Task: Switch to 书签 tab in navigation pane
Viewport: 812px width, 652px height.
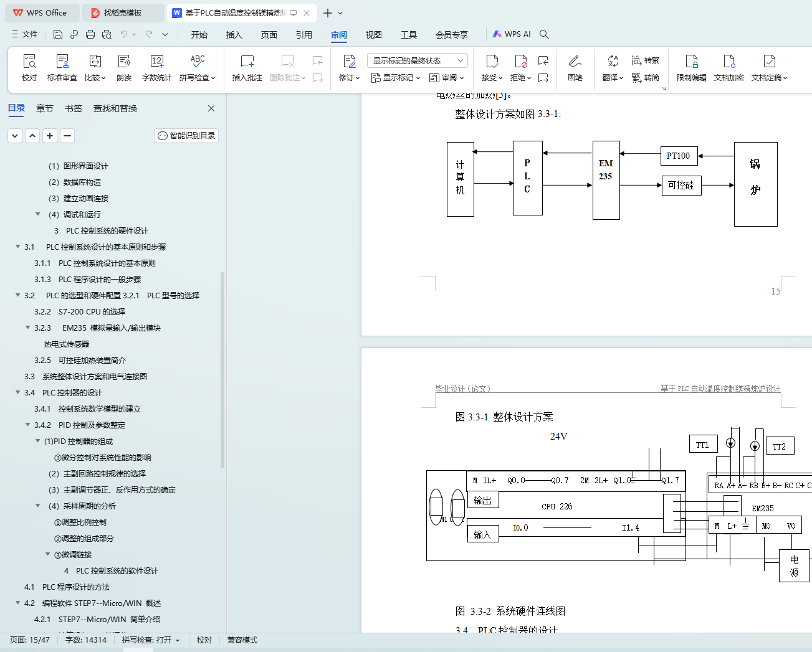Action: click(x=74, y=108)
